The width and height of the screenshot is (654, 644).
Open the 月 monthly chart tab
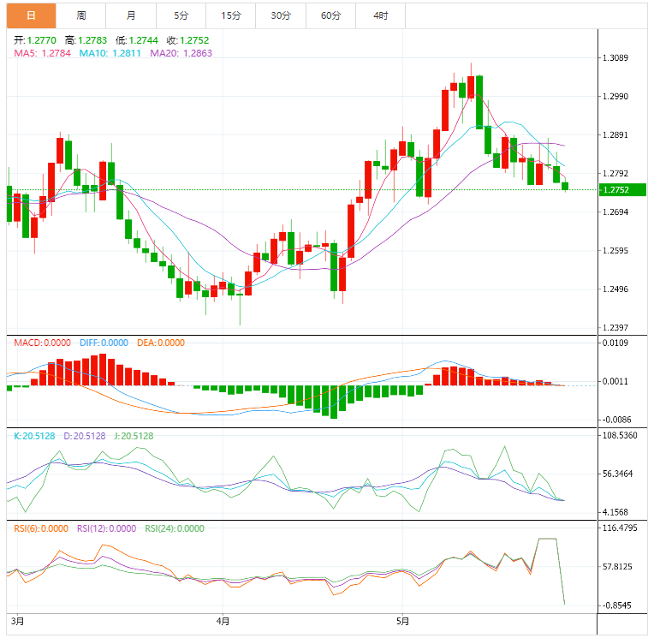[131, 15]
